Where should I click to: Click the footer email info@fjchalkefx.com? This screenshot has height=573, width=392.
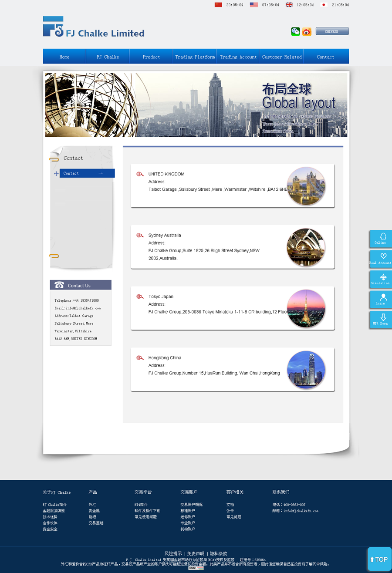(301, 511)
